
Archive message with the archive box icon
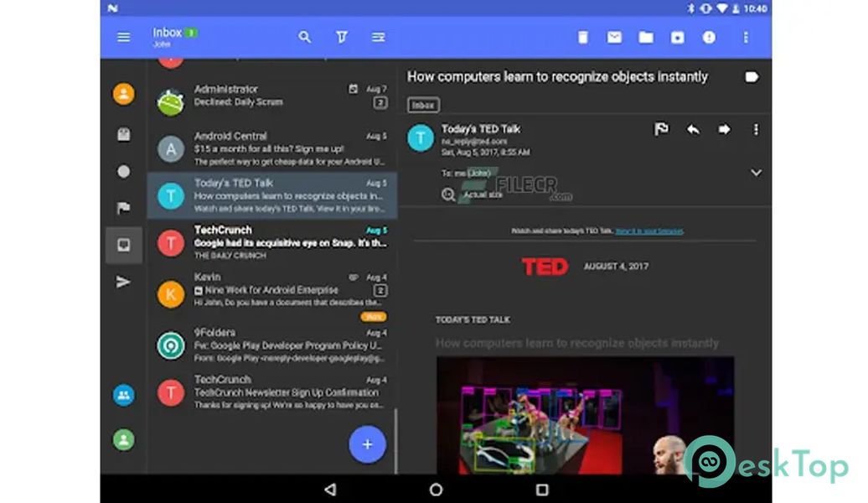(x=678, y=37)
